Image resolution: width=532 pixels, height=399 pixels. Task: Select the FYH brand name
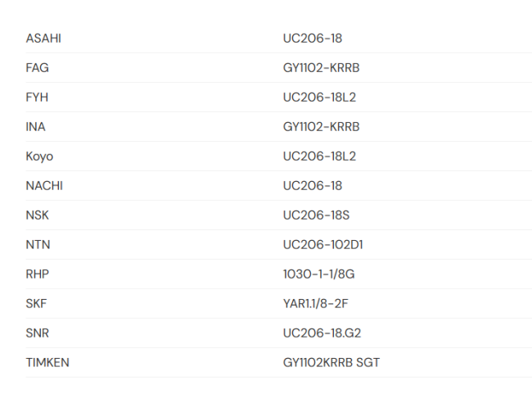pos(37,97)
